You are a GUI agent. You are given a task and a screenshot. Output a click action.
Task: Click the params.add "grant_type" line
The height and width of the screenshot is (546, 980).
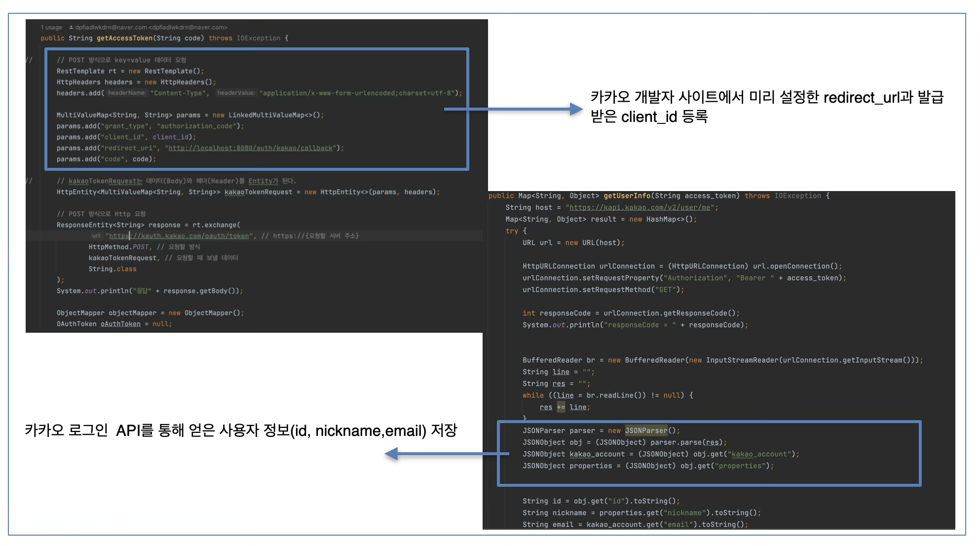point(150,126)
